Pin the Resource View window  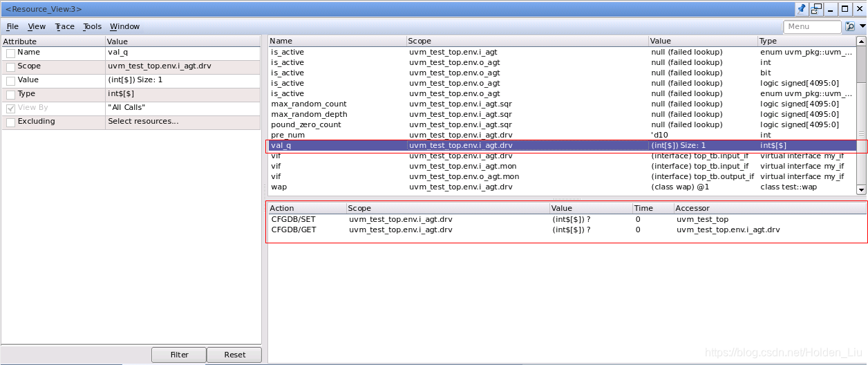coord(802,9)
